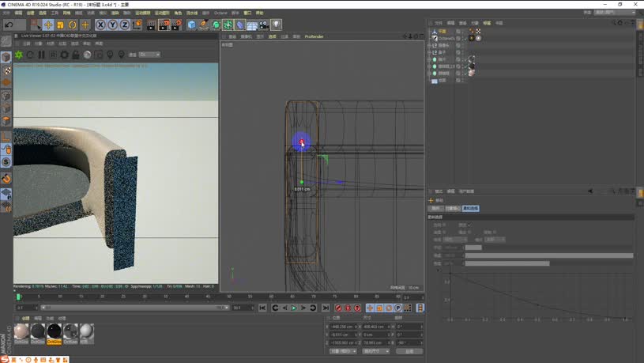Toggle the enable checkmark of OctaneSky
This screenshot has height=363, width=644.
tap(465, 38)
